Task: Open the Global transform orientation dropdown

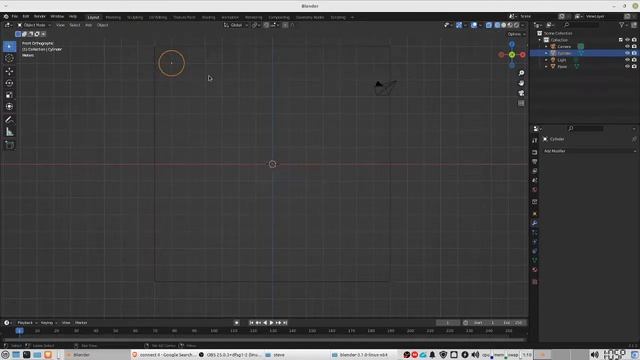Action: pyautogui.click(x=236, y=25)
